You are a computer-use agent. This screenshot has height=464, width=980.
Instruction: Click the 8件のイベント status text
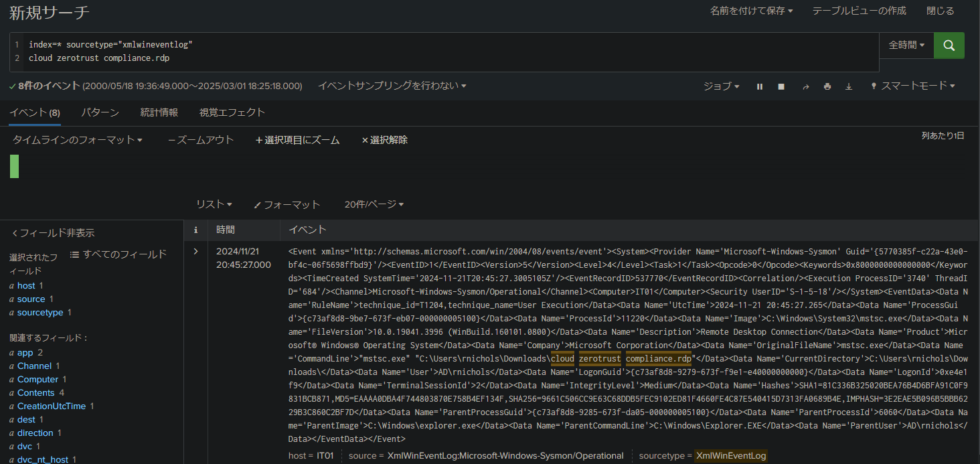tap(50, 86)
